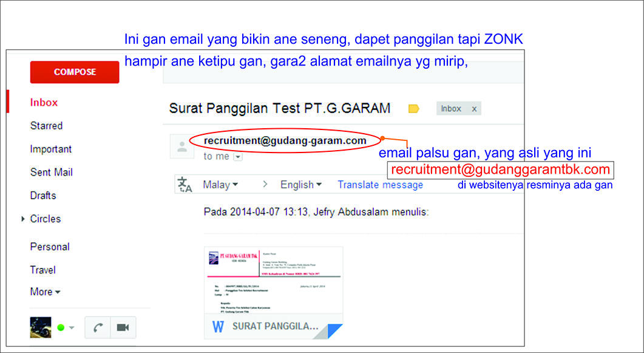Screen dimensions: 644x353
Task: Open the Personal label
Action: [50, 247]
